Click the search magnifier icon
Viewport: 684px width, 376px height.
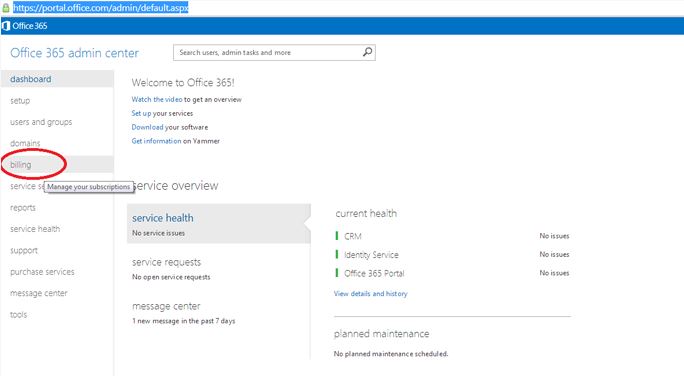[367, 52]
